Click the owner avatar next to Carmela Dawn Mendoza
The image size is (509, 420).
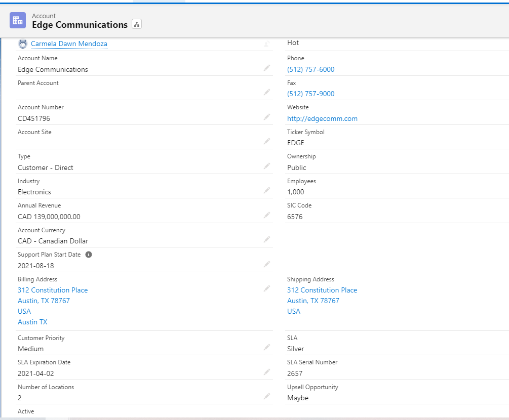pyautogui.click(x=22, y=44)
